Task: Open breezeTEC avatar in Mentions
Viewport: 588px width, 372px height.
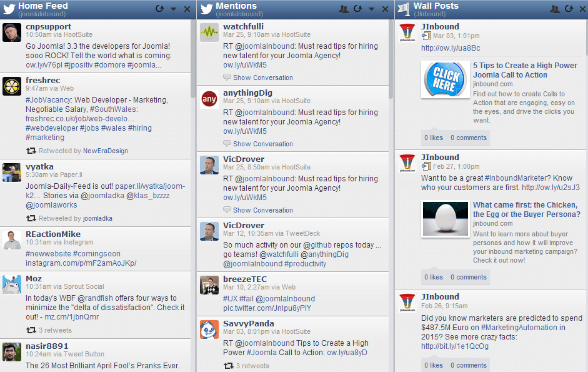Action: [209, 285]
